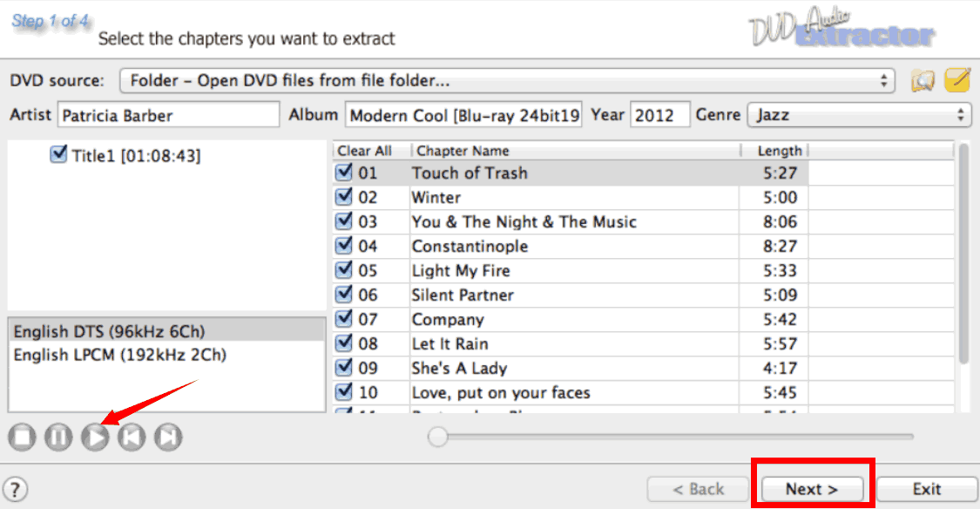Start playback with the Play button

pos(95,438)
